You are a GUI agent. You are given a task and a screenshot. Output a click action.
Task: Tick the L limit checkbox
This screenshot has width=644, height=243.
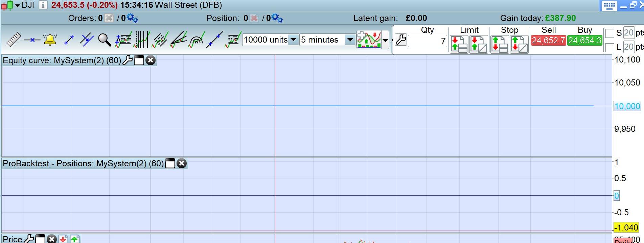(x=609, y=47)
